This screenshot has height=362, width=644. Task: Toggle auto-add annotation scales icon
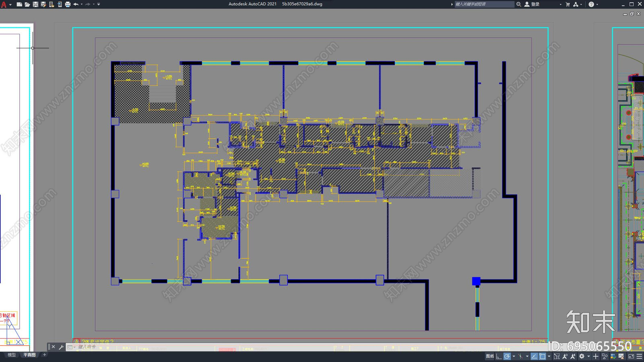coord(573,356)
